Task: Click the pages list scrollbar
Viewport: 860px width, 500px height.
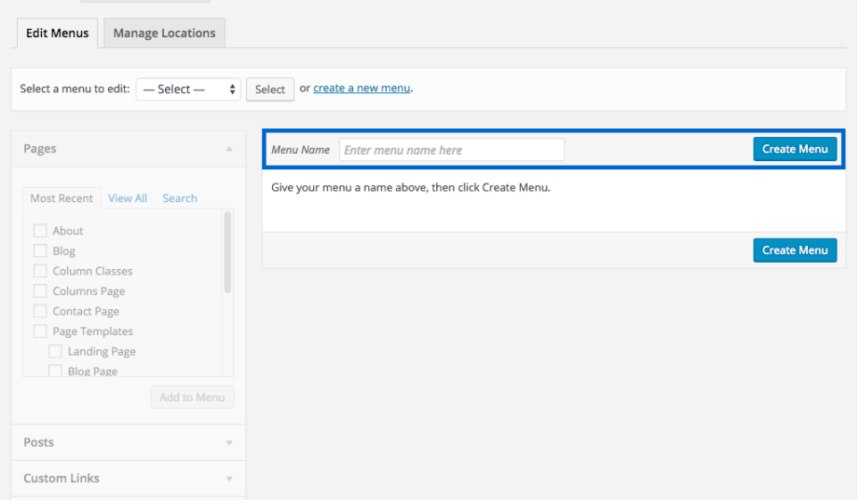Action: [x=228, y=252]
